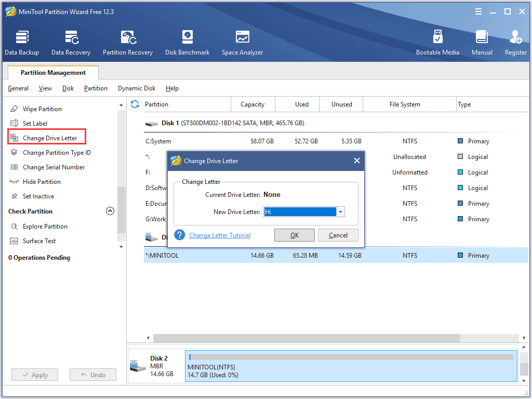Click the Type column header
Screen dimensions: 532x399
point(492,104)
